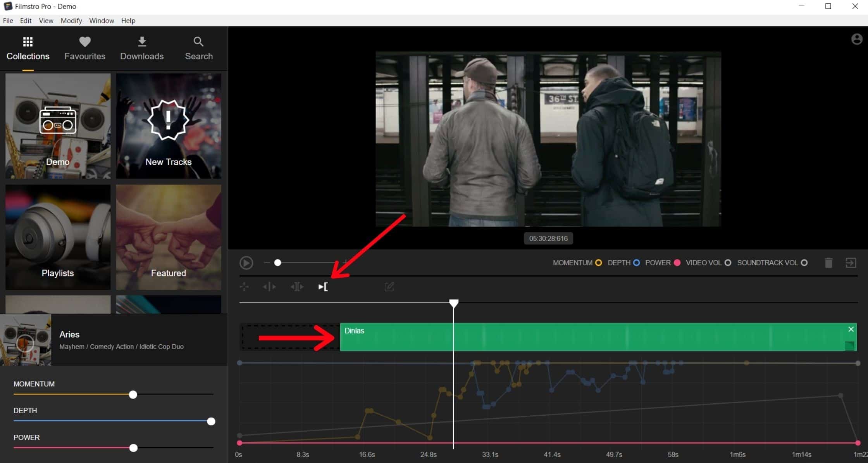
Task: Click the play button in timeline controls
Action: 246,263
